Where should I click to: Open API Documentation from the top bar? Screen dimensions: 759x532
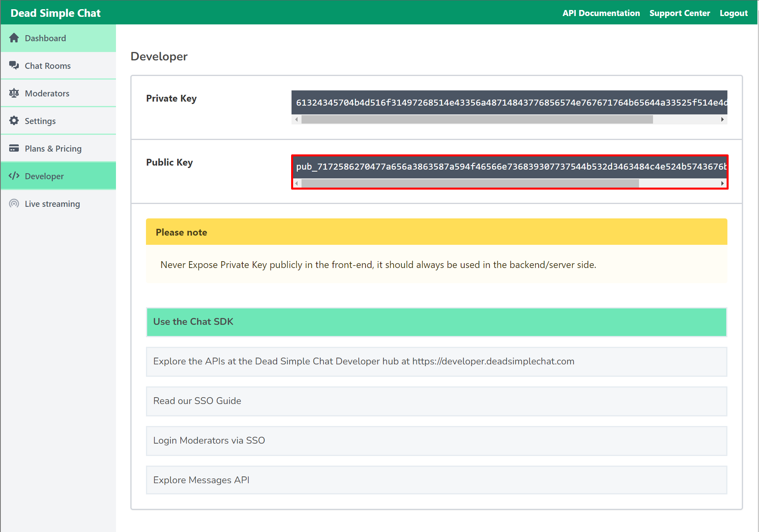pos(601,12)
